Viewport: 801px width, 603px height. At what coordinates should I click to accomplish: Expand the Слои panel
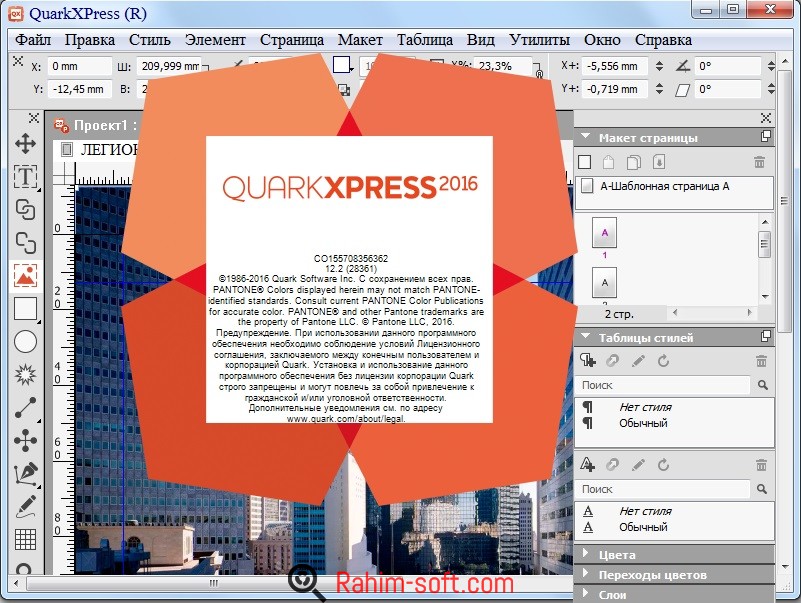tap(586, 594)
